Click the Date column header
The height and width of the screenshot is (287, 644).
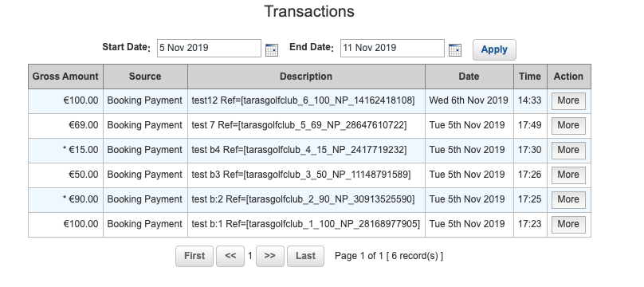tap(469, 77)
